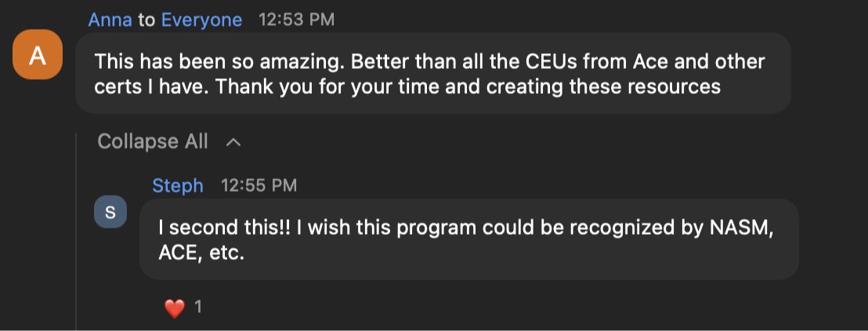Open Anna's sender name
Image resolution: width=868 pixels, height=331 pixels.
point(110,20)
